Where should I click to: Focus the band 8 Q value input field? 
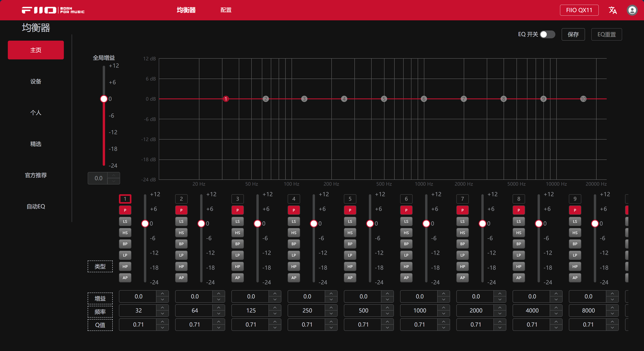pyautogui.click(x=532, y=325)
